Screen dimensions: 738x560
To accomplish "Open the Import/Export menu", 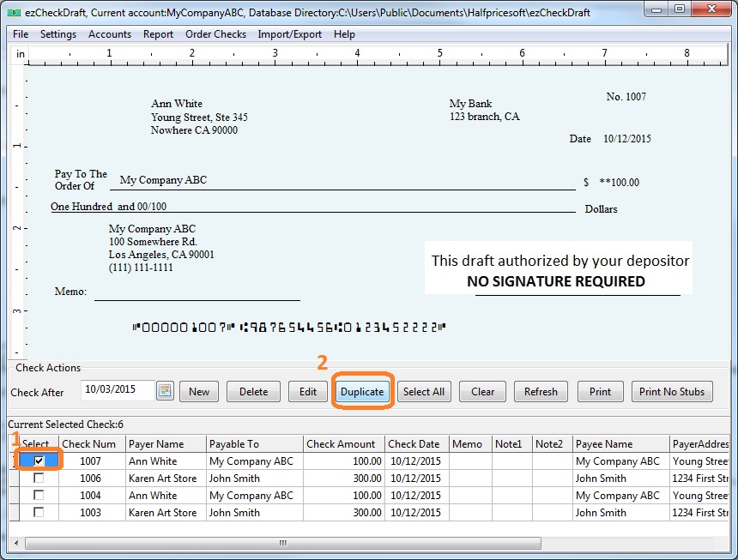I will (x=289, y=34).
